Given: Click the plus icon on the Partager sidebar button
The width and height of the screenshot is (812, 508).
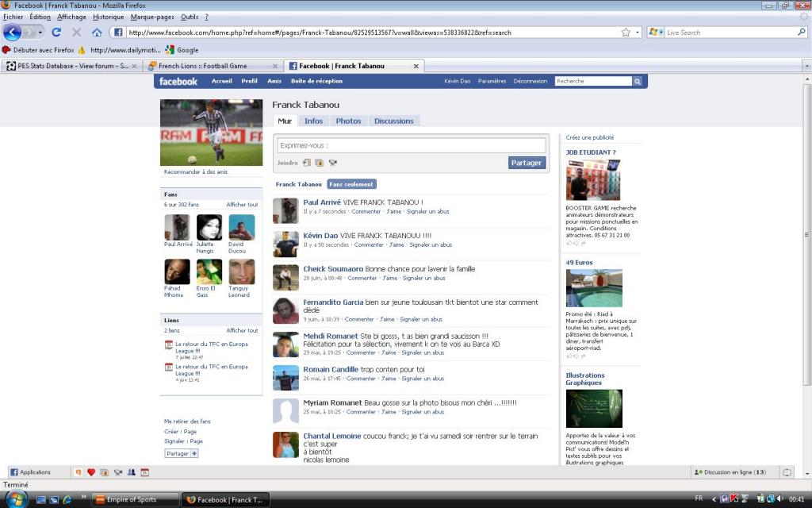Looking at the screenshot, I should click(x=194, y=453).
